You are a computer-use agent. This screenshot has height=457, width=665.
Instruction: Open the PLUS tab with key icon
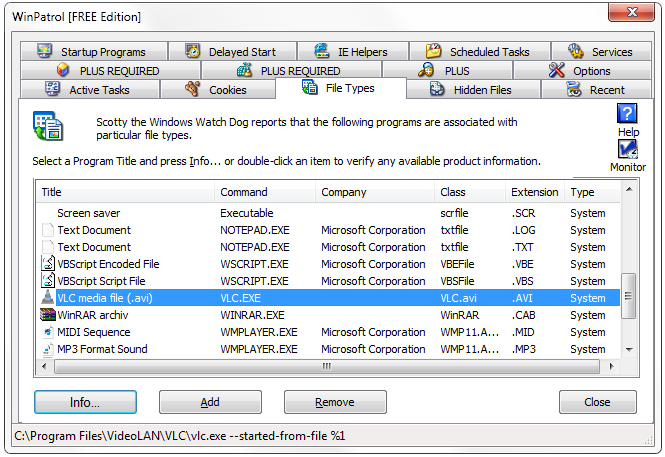448,70
